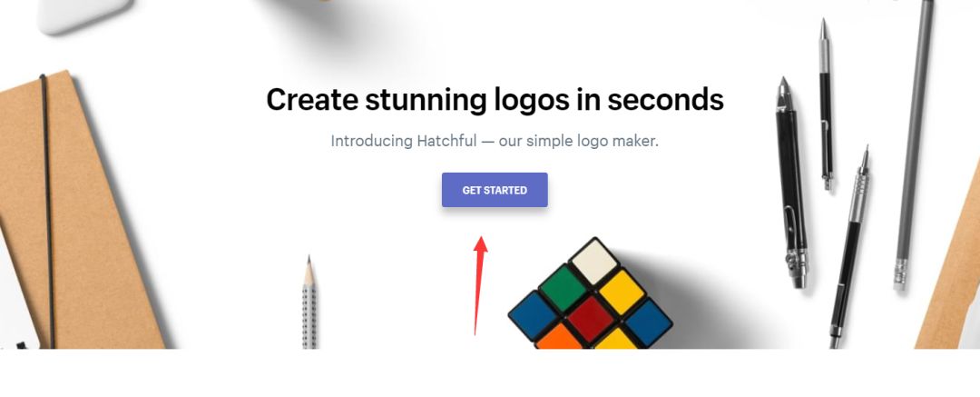980x397 pixels.
Task: Click the thick black pen with silver clip
Action: [791, 183]
